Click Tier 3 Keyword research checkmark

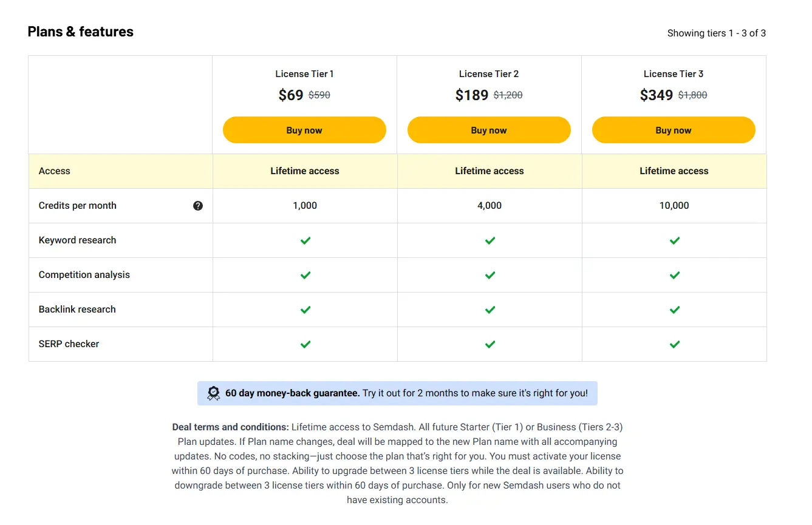point(675,240)
